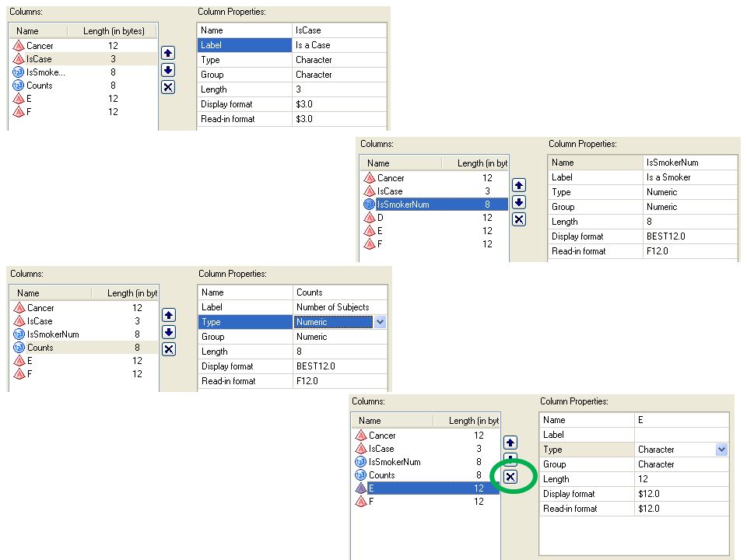The height and width of the screenshot is (560, 747).
Task: Select the Cancer row in the IsSmokerNum properties panel
Action: [x=434, y=178]
